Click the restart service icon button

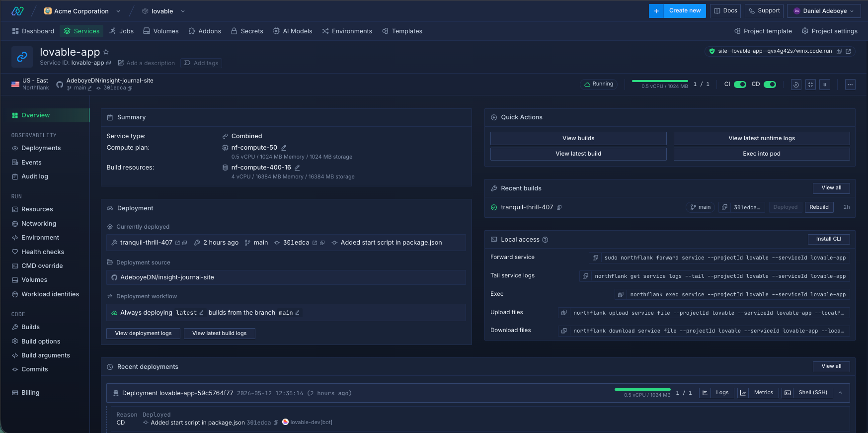coord(796,85)
